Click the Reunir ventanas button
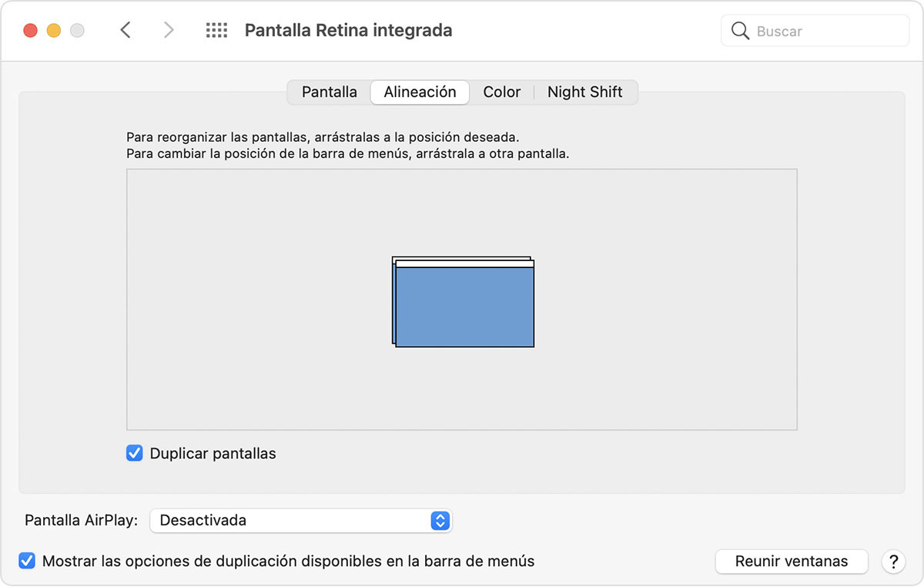924x587 pixels. pyautogui.click(x=791, y=562)
